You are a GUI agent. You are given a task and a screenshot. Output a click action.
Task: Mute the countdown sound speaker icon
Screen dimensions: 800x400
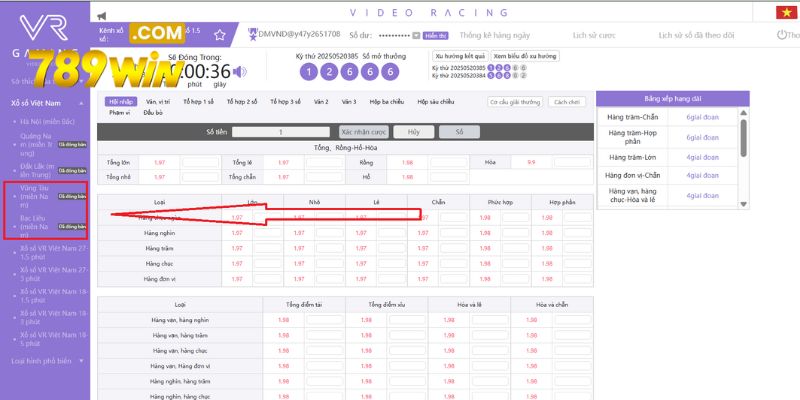tap(241, 73)
